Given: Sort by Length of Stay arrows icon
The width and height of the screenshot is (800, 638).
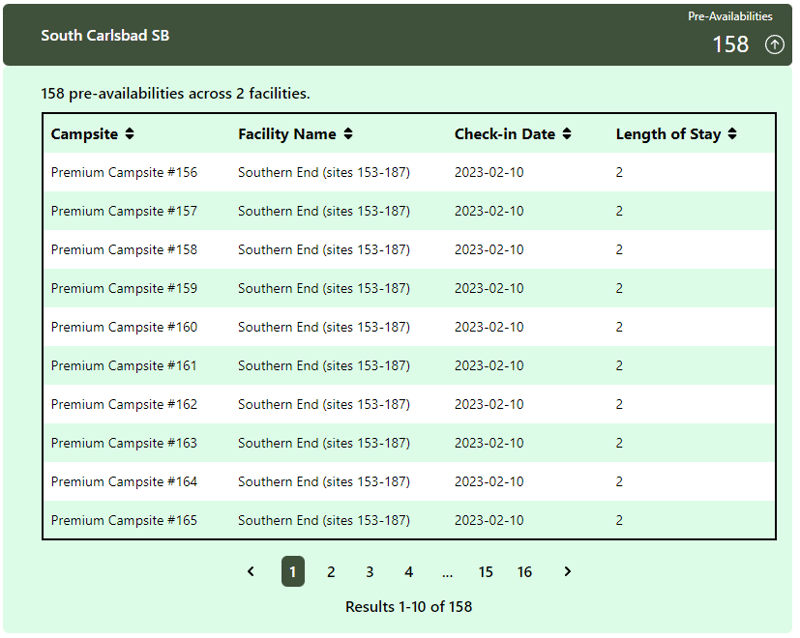Looking at the screenshot, I should [732, 134].
